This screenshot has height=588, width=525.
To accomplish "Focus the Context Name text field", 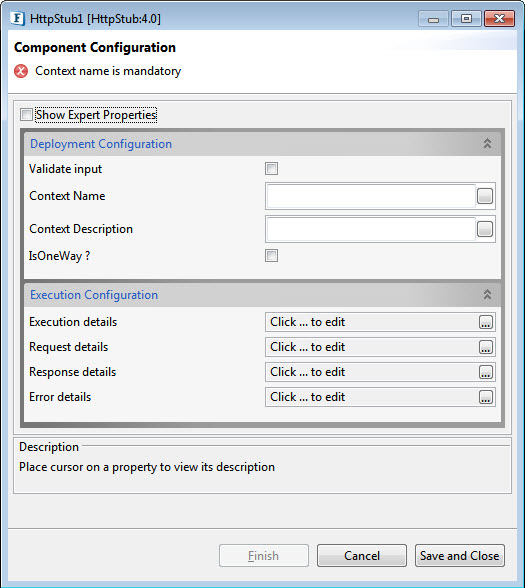I will tap(371, 196).
